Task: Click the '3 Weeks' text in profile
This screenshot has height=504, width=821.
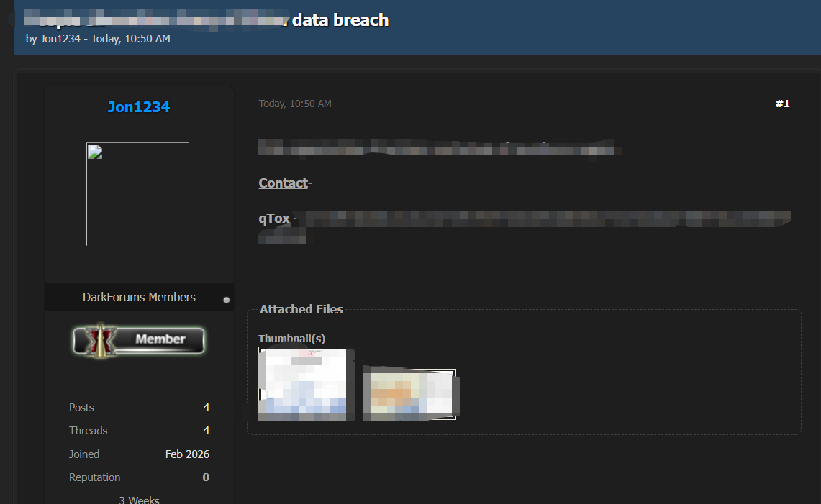Action: point(139,499)
